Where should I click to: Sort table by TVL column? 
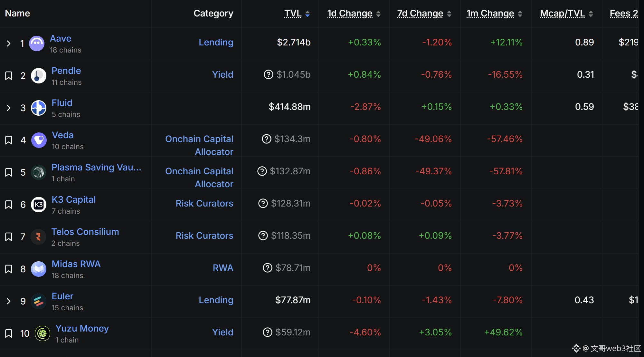click(293, 14)
